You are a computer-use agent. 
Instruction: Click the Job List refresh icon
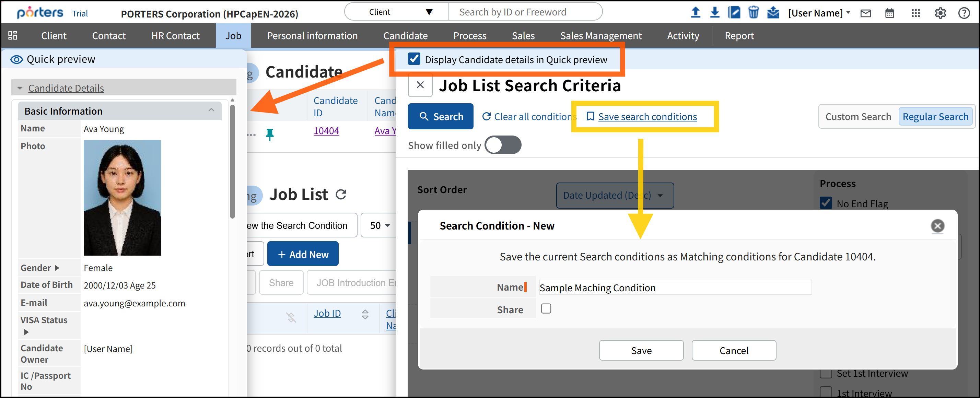(341, 195)
